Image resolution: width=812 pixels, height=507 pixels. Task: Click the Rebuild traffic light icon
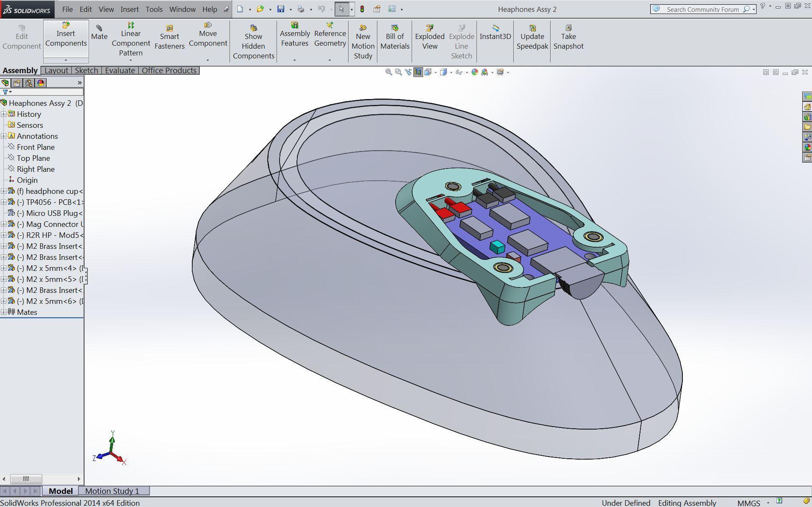pyautogui.click(x=362, y=9)
